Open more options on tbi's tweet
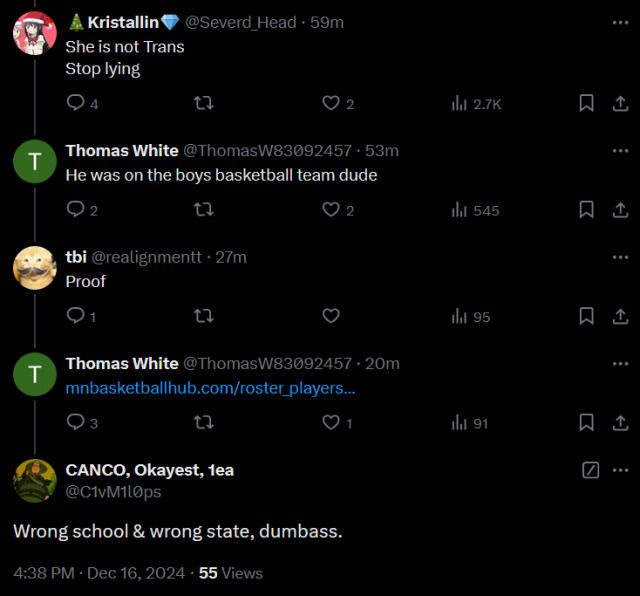This screenshot has height=596, width=640. tap(620, 257)
